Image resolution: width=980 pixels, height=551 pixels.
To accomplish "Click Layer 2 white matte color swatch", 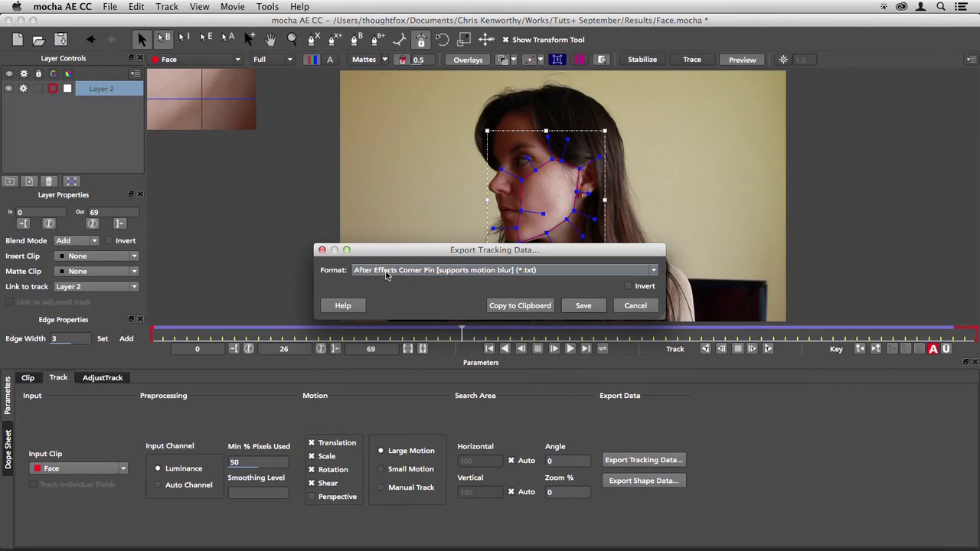I will [x=67, y=89].
